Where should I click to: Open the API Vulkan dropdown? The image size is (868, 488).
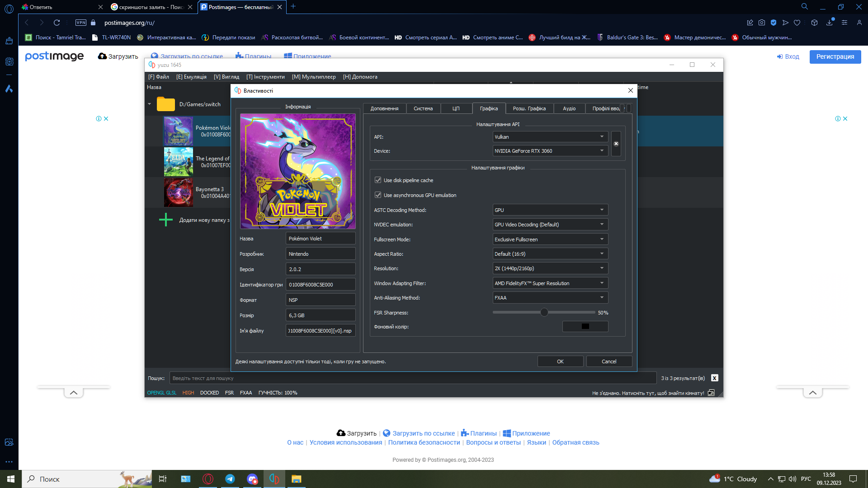[x=550, y=137]
